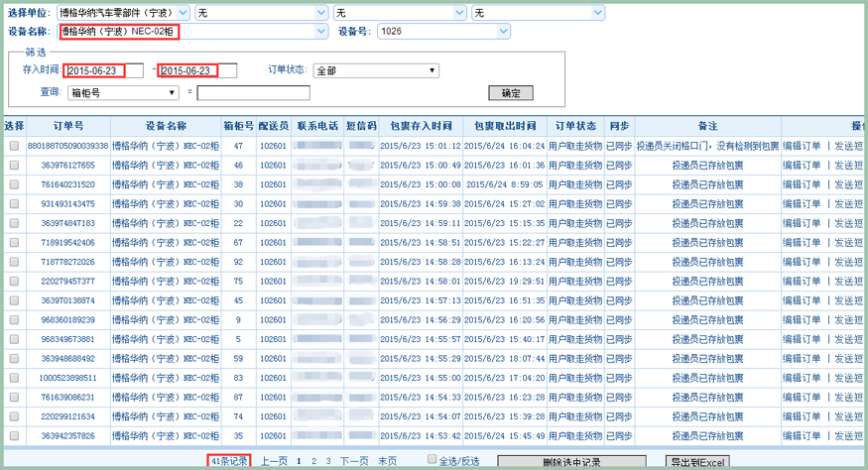Select the row checkbox for order 363976127655
Screen dimensions: 868x470
coord(14,166)
